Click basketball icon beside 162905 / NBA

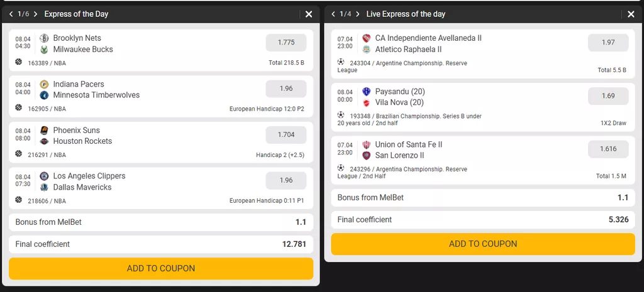click(18, 107)
